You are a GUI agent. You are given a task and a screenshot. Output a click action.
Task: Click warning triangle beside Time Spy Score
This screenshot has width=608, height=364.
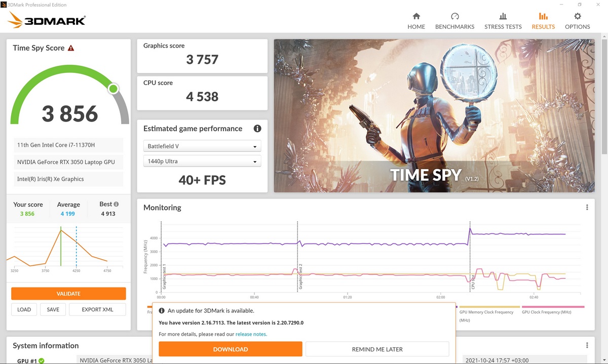coord(71,48)
